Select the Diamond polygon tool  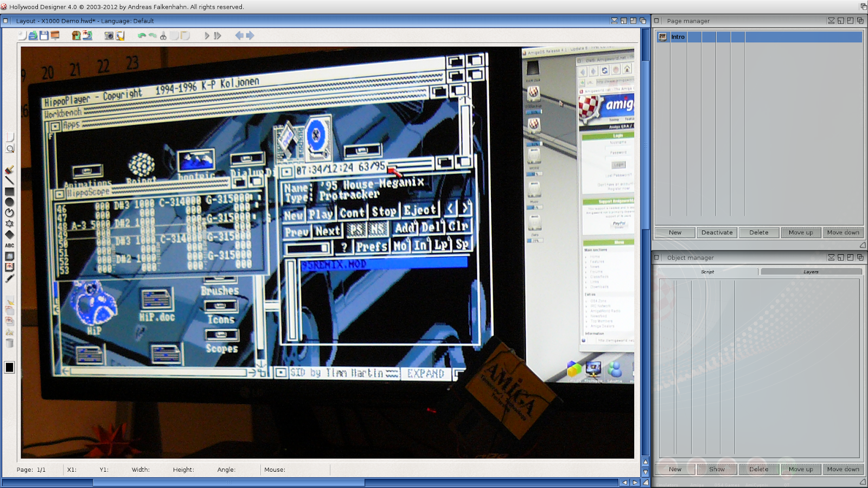tap(9, 235)
